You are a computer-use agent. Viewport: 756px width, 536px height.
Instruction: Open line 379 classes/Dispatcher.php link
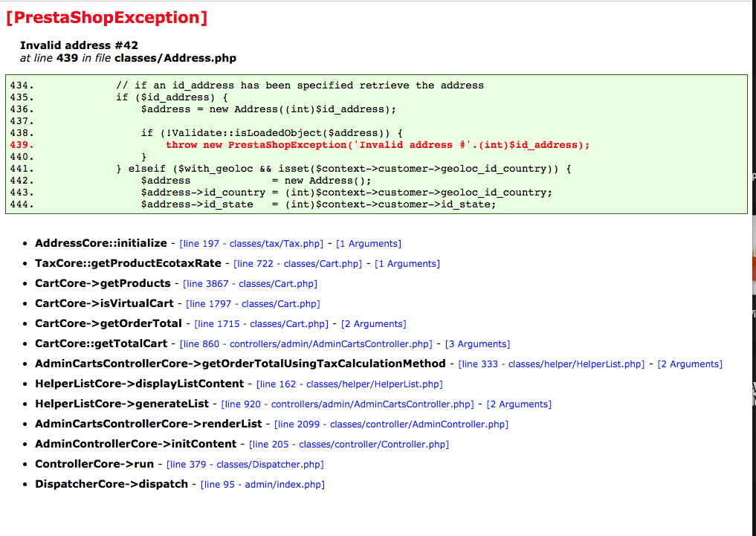[245, 465]
